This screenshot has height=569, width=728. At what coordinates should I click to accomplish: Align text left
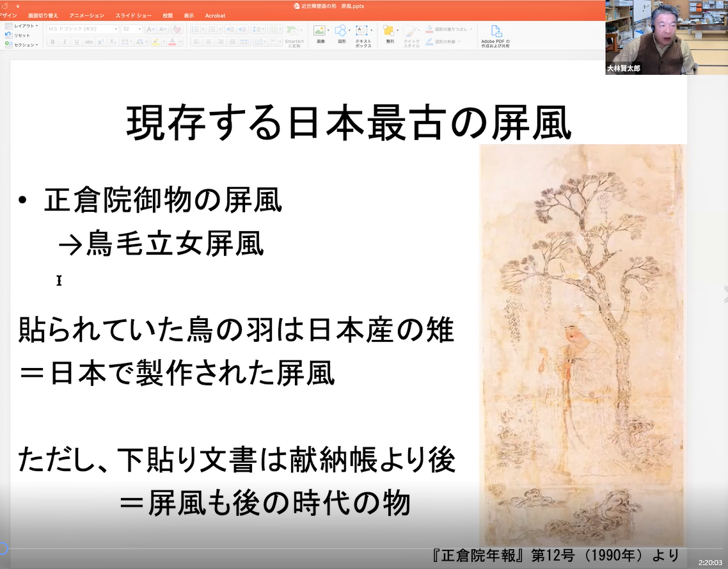pyautogui.click(x=196, y=42)
